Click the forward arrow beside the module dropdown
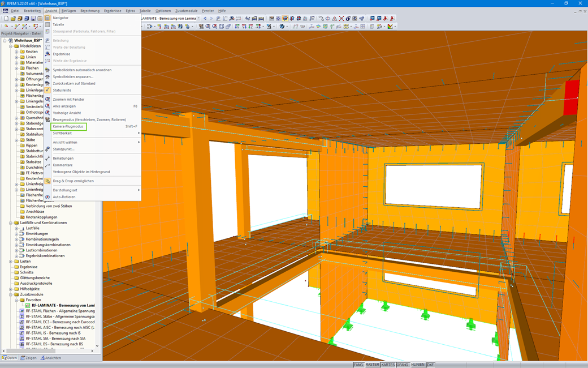The width and height of the screenshot is (588, 368). 211,18
